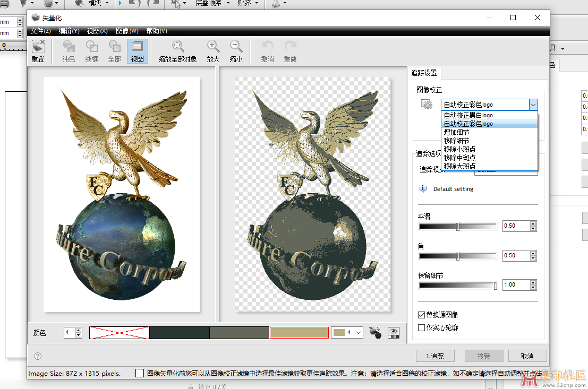Uncheck the 替换源图像 checkbox
Viewport: 588px width, 389px height.
[x=422, y=315]
